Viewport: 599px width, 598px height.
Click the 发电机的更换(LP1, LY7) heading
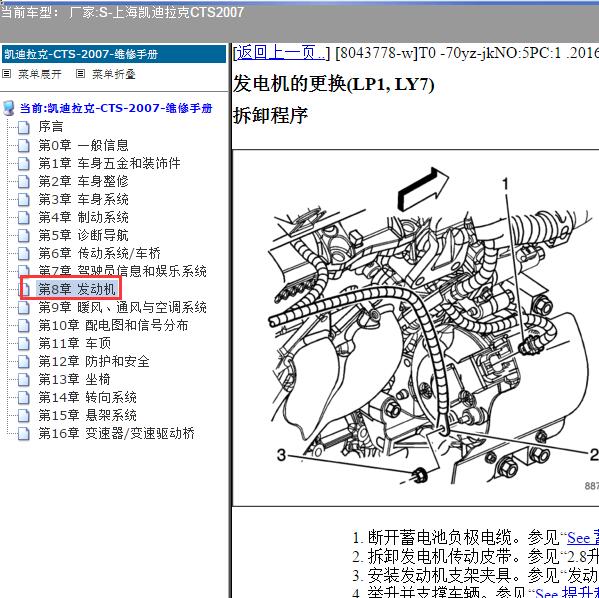333,83
